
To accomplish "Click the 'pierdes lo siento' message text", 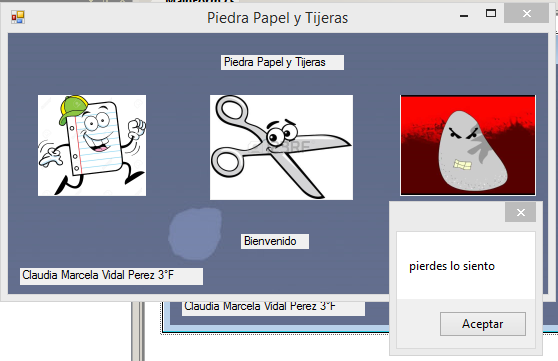I will [452, 266].
